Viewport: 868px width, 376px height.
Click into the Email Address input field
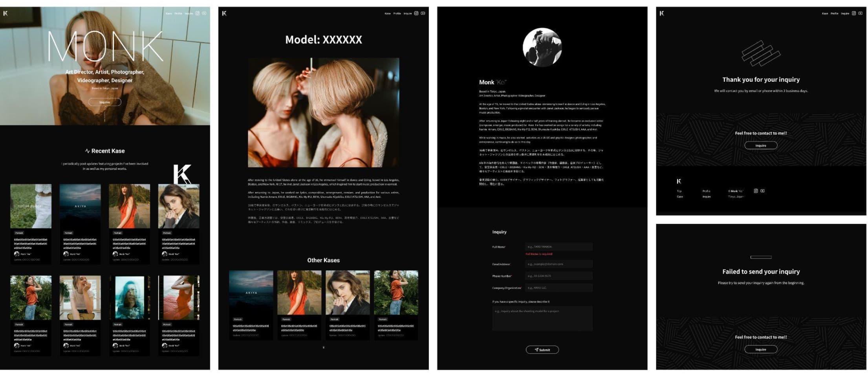559,264
